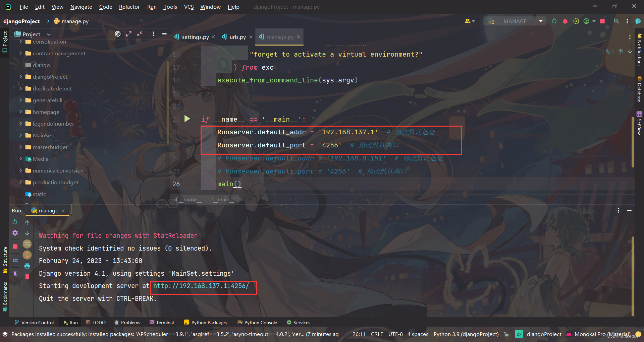Open the JetBrains plugin icon at toolbar end

pos(638,21)
